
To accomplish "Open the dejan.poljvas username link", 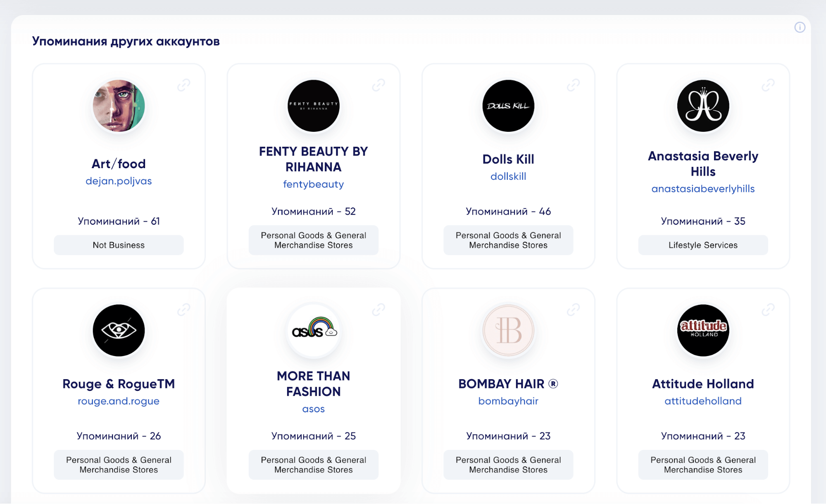I will (119, 181).
